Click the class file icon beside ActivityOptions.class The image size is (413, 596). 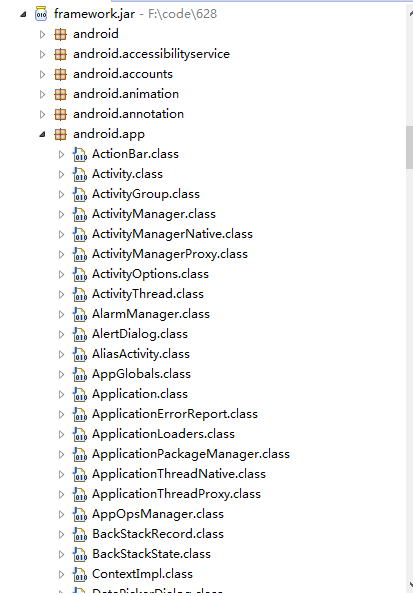(80, 274)
